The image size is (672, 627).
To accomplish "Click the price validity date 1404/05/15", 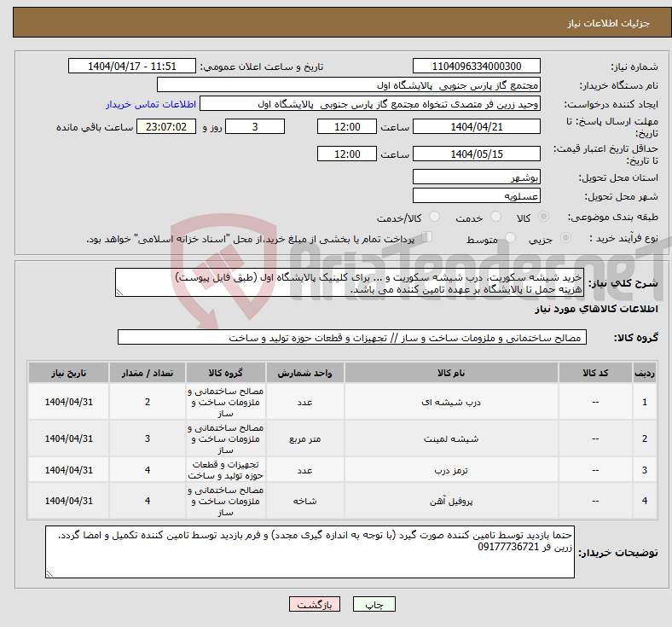I will (x=476, y=154).
